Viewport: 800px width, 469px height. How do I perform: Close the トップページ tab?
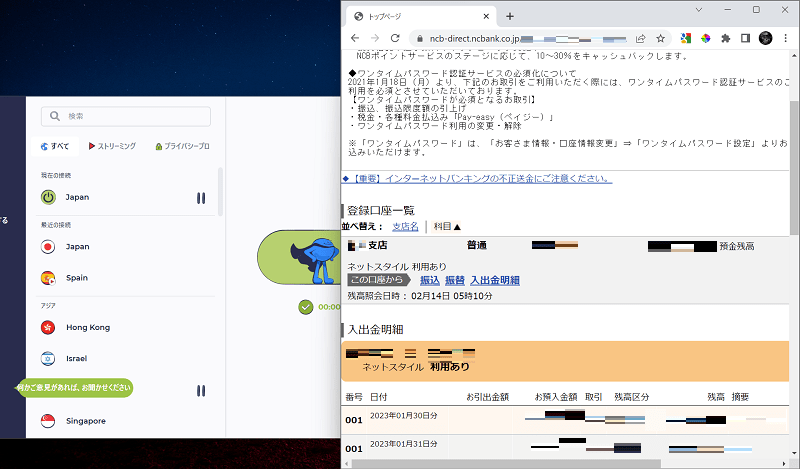coord(486,16)
